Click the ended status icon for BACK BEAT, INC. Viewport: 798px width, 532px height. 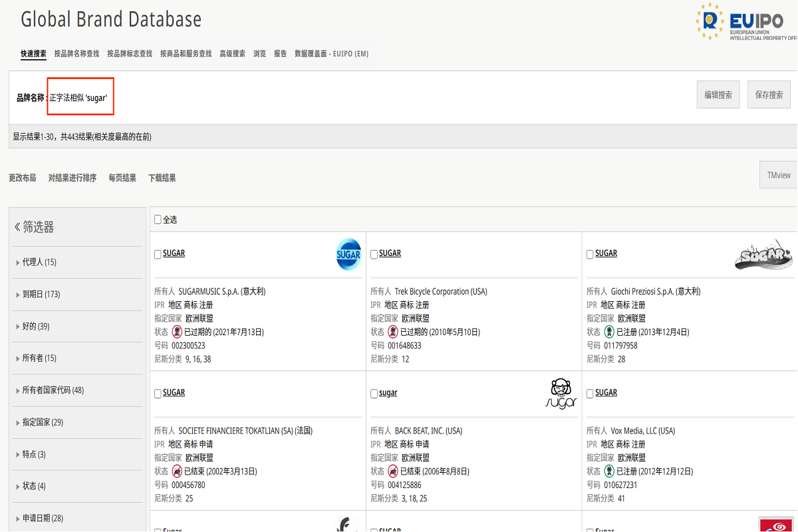(x=394, y=471)
